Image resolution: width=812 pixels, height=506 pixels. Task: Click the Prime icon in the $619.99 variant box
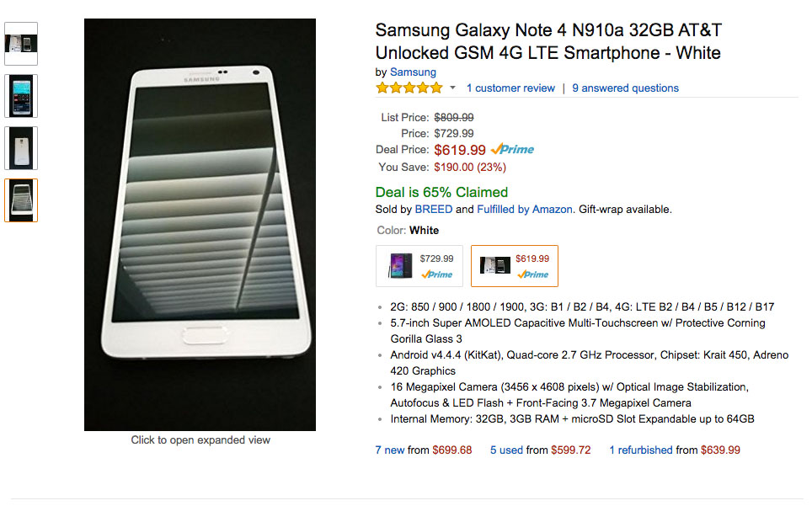tap(536, 274)
